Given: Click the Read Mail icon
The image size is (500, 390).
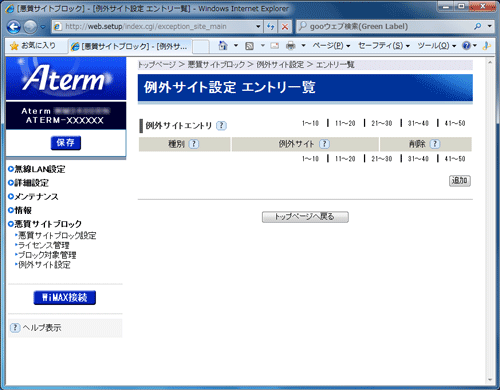Looking at the screenshot, I should [x=275, y=46].
